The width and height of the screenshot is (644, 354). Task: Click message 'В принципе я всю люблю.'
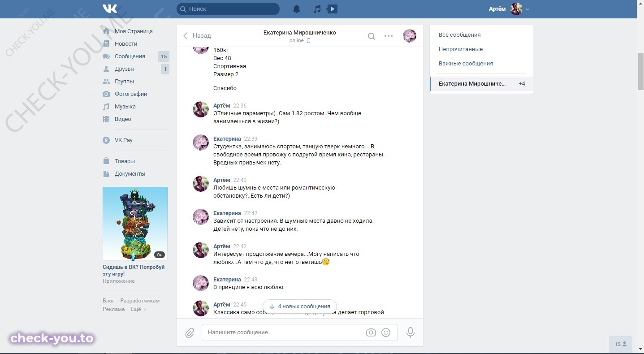tap(249, 287)
